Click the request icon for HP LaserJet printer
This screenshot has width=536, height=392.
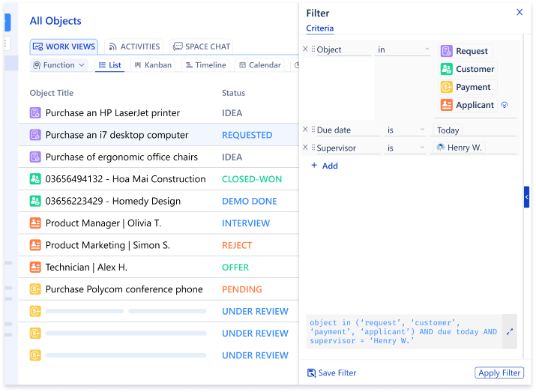(35, 113)
